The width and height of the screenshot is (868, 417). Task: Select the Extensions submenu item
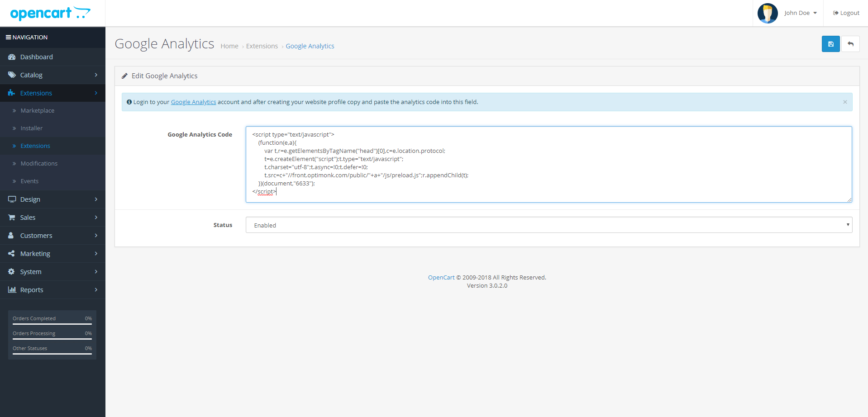(52, 146)
